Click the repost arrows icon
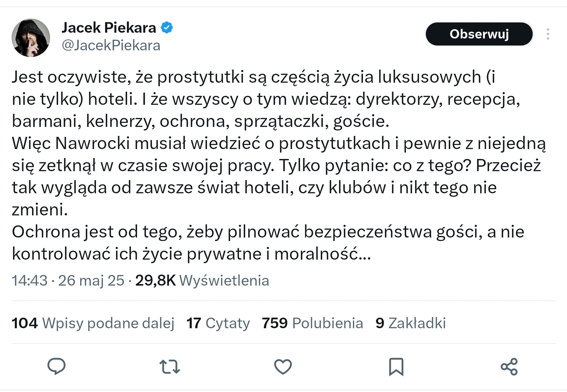This screenshot has width=567, height=392. (x=170, y=366)
